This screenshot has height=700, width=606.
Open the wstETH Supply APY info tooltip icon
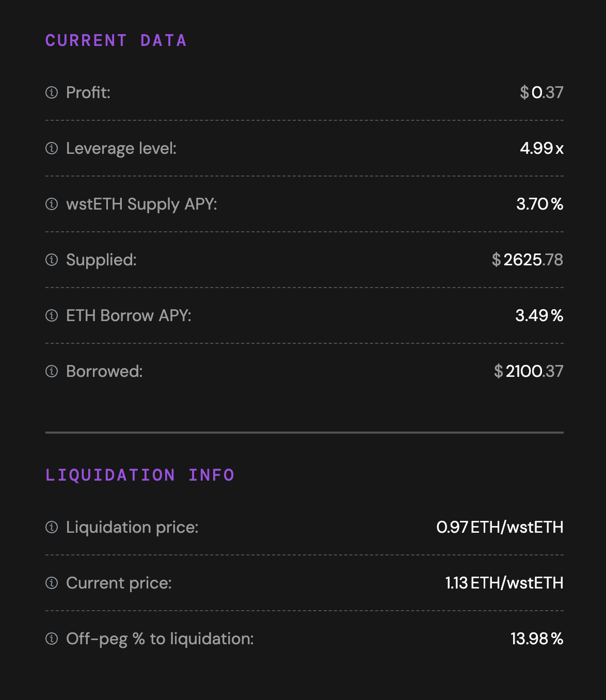pyautogui.click(x=52, y=204)
